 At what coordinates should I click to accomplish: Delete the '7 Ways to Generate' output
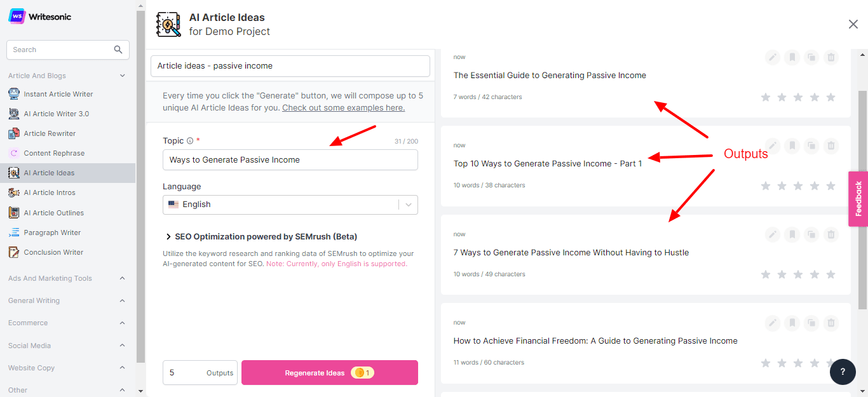click(x=831, y=235)
